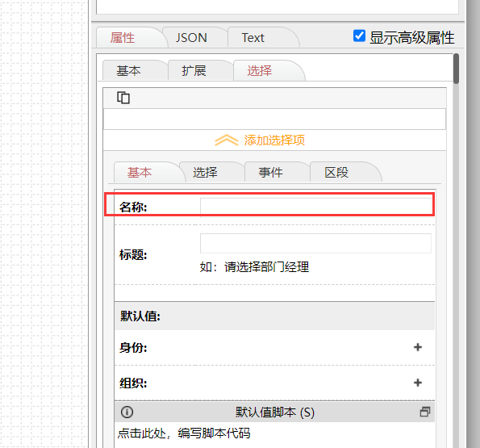Open the info icon for 默认值脚本
Viewport: 480px width, 448px height.
[127, 412]
